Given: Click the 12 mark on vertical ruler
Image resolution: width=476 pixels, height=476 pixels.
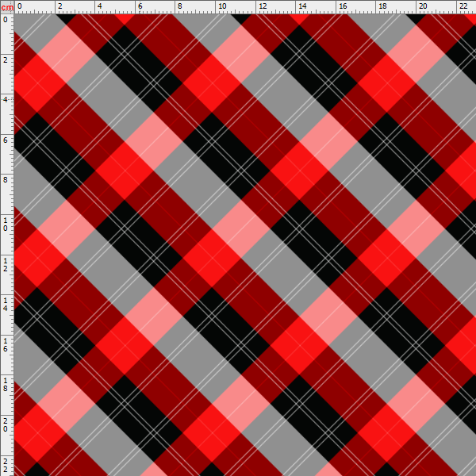Looking at the screenshot, I should [x=6, y=264].
